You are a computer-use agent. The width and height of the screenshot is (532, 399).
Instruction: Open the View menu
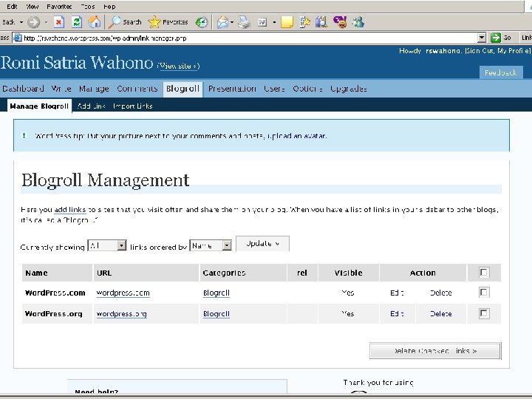[33, 7]
